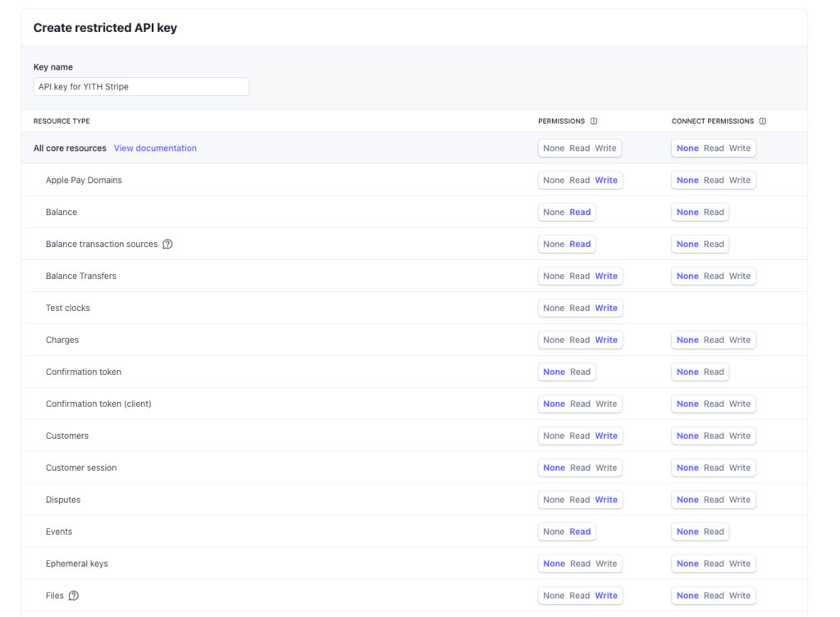Click the Charges row label

click(x=62, y=340)
